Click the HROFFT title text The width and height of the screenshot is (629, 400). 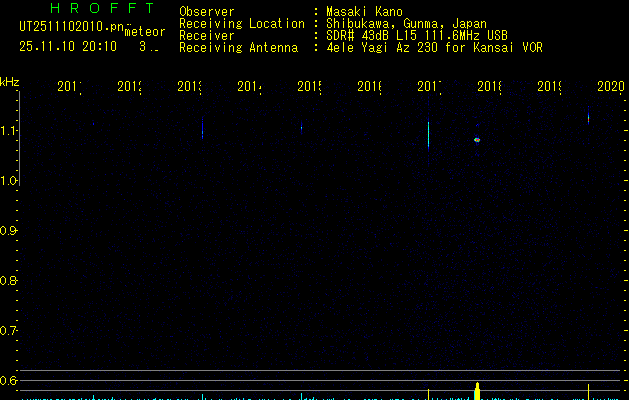point(103,8)
